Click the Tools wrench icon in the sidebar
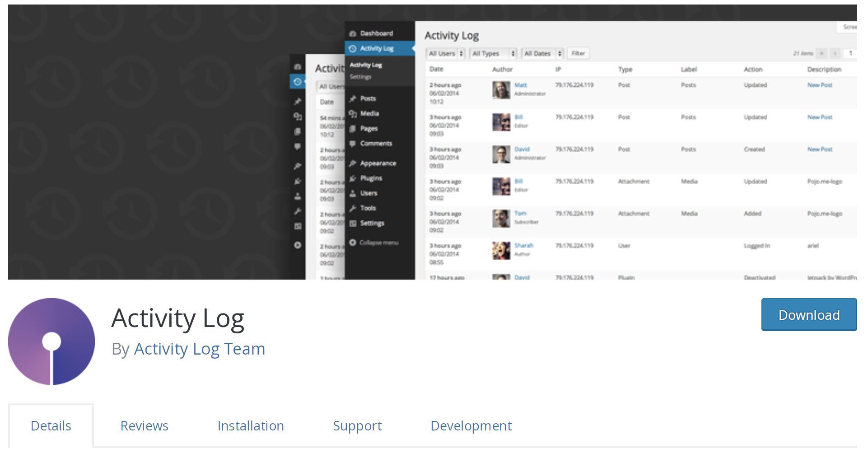Screen dimensions: 868x458 tap(353, 208)
